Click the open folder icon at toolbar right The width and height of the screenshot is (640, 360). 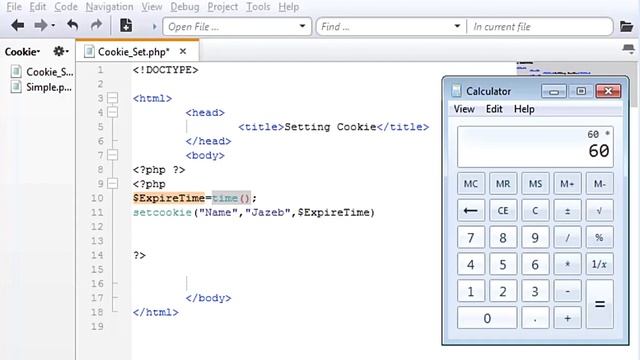tap(627, 26)
